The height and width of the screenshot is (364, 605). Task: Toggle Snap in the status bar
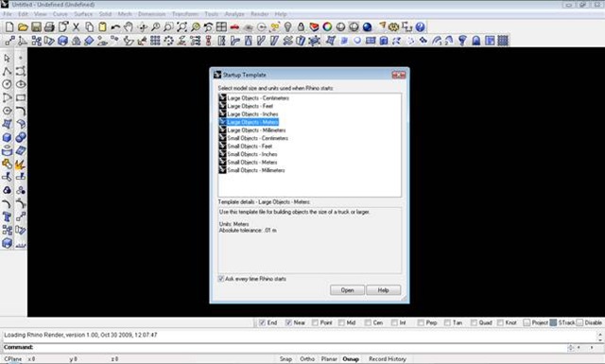coord(285,359)
